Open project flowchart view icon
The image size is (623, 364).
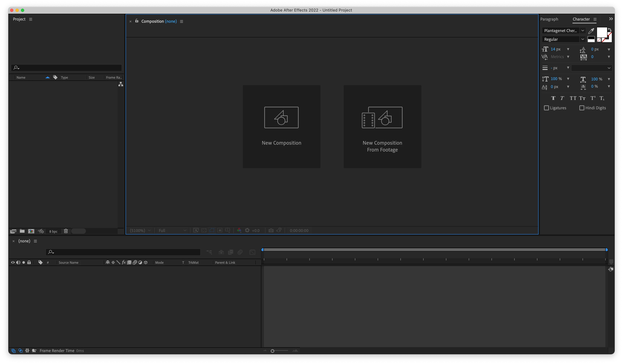(x=120, y=84)
